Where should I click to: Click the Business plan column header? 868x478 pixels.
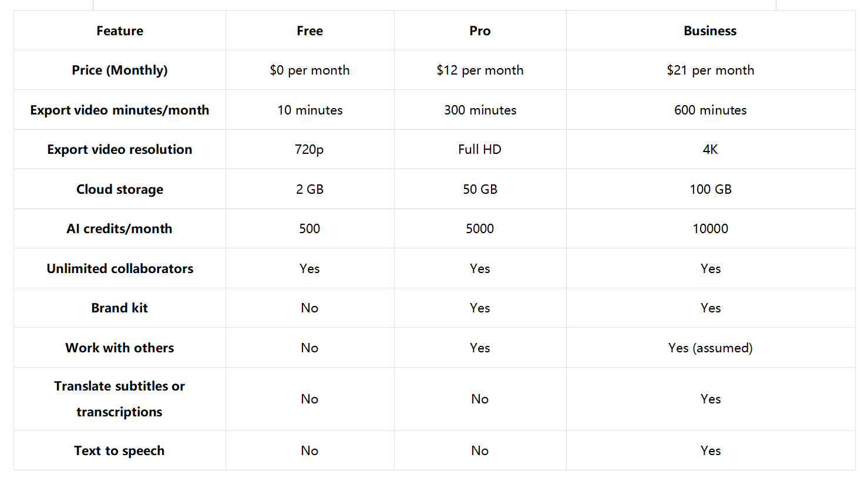pyautogui.click(x=710, y=31)
